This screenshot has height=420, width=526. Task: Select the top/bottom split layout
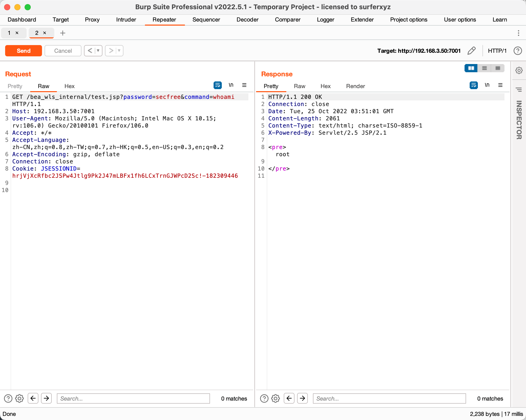pyautogui.click(x=485, y=68)
